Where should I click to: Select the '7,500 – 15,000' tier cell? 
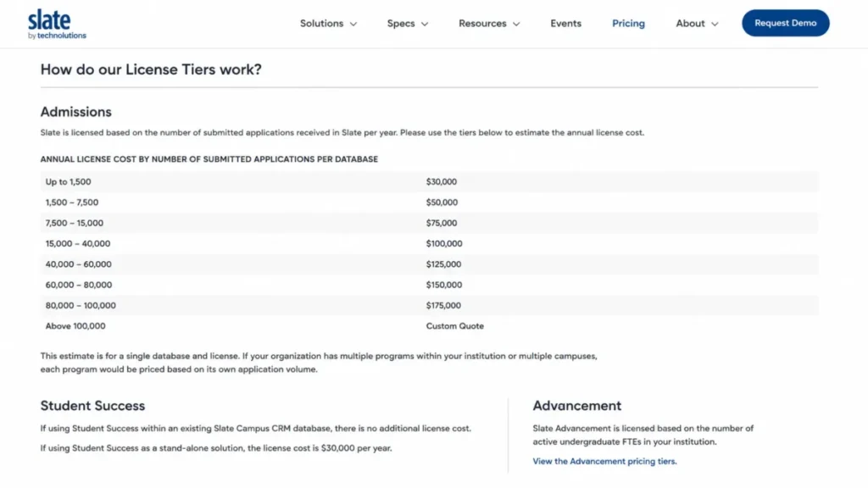75,223
